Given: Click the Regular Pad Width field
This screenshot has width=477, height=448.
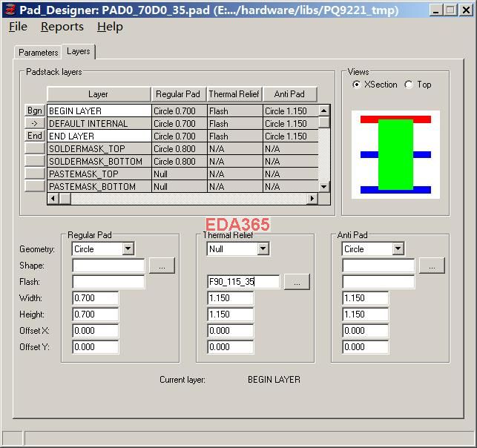Looking at the screenshot, I should (96, 298).
